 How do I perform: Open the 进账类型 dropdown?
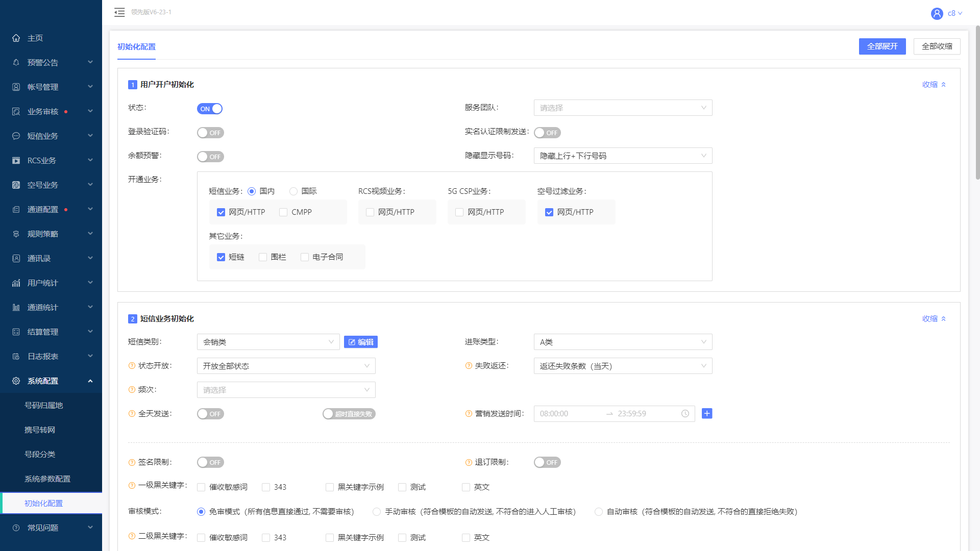623,342
